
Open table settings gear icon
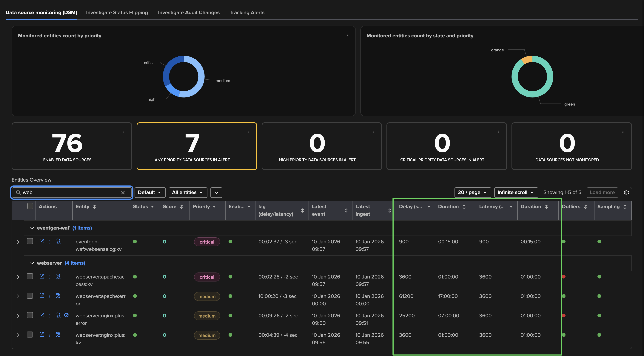626,192
